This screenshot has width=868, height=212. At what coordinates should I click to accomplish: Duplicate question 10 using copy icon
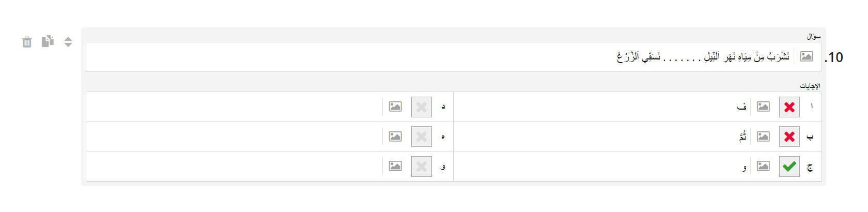pyautogui.click(x=48, y=41)
